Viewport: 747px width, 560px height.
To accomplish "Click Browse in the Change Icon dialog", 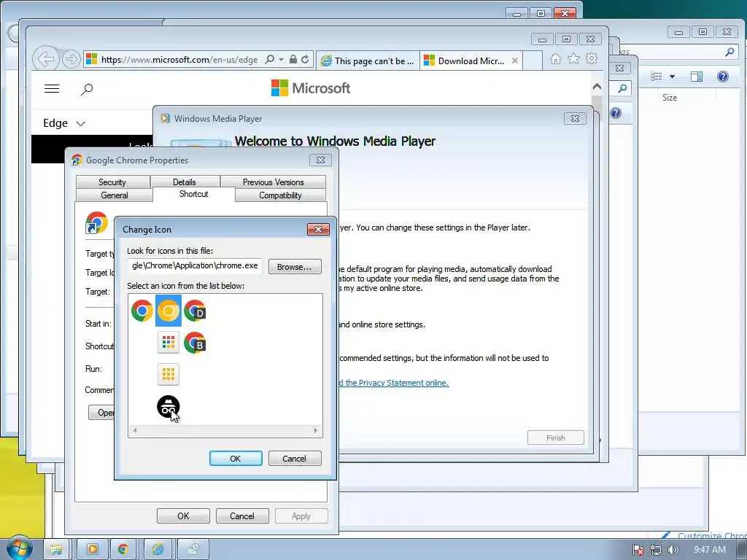I will coord(295,267).
